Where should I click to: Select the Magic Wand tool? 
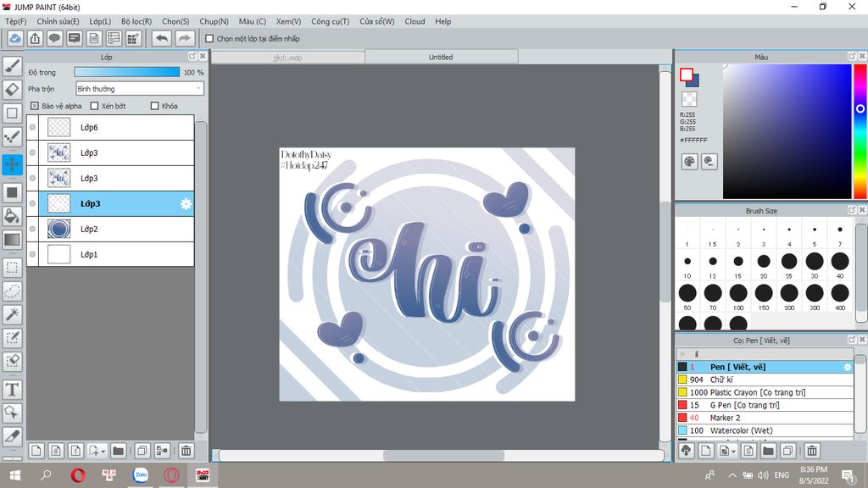tap(12, 314)
